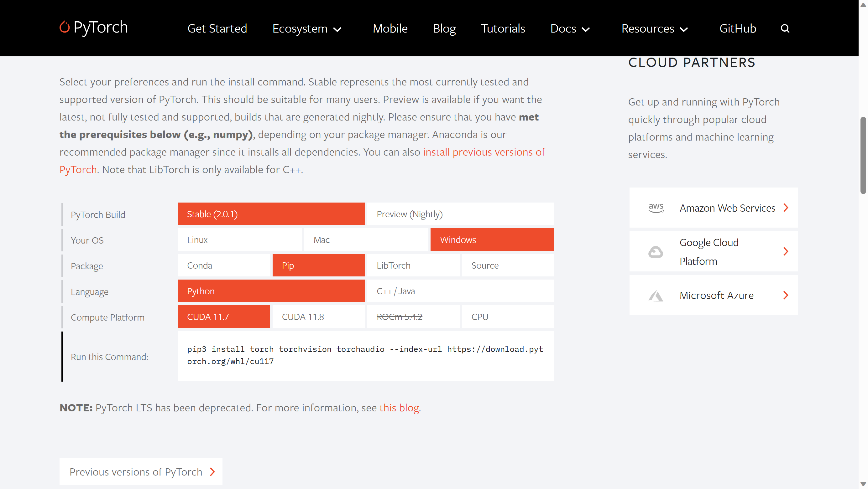Viewport: 868px width, 489px height.
Task: Click the bold 'NOTE:' text
Action: pos(76,408)
